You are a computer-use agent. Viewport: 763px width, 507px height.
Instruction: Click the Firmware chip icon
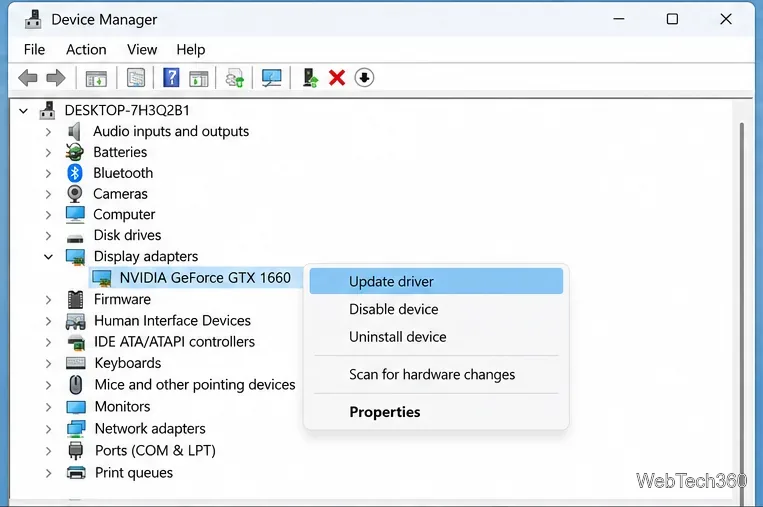pyautogui.click(x=75, y=299)
